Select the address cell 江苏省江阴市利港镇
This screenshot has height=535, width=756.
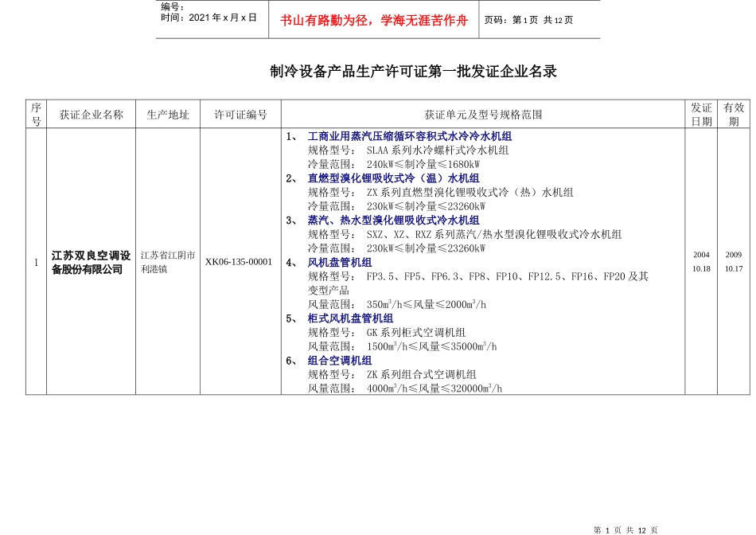pyautogui.click(x=168, y=262)
